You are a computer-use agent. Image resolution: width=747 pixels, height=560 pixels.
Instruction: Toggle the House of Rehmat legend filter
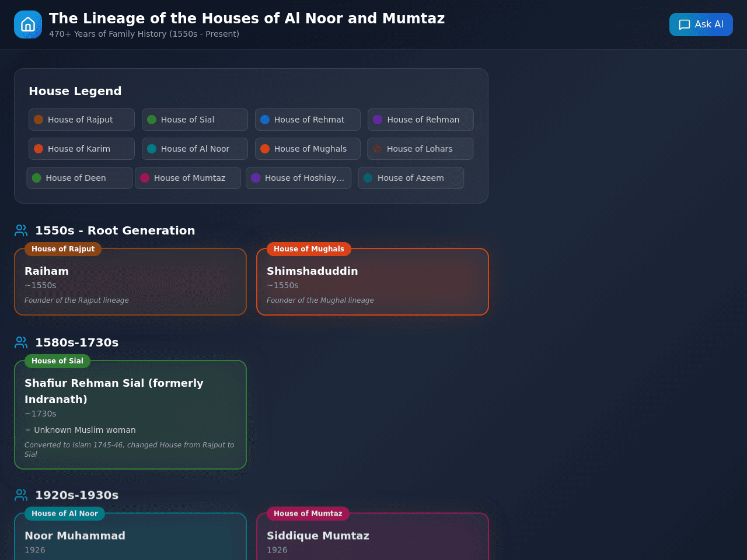(308, 120)
